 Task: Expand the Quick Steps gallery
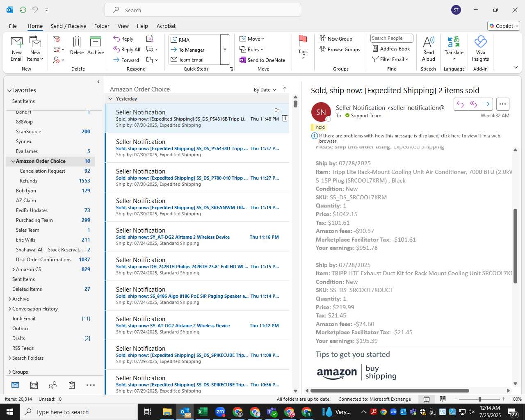pyautogui.click(x=225, y=49)
